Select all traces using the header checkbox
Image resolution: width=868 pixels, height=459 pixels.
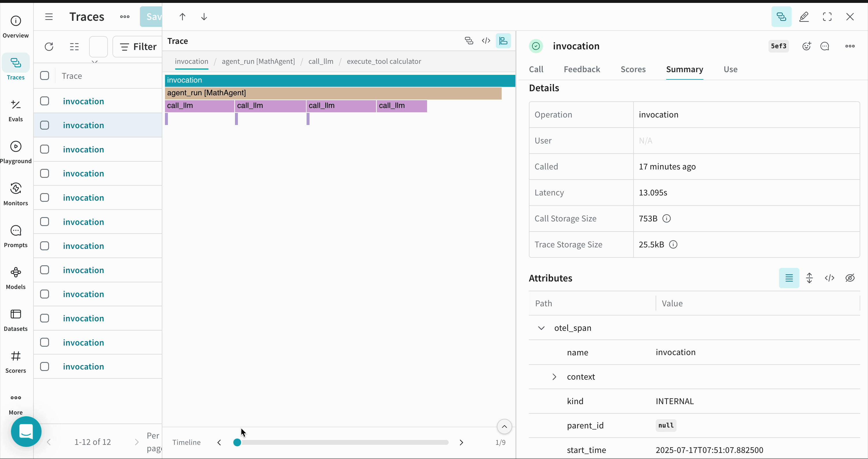point(44,76)
